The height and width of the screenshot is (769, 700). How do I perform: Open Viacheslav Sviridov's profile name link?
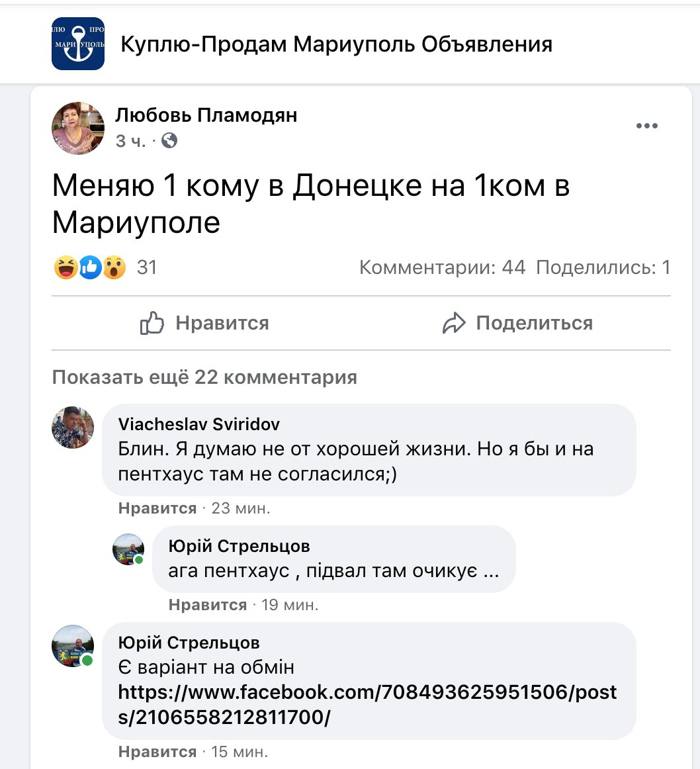tap(198, 424)
